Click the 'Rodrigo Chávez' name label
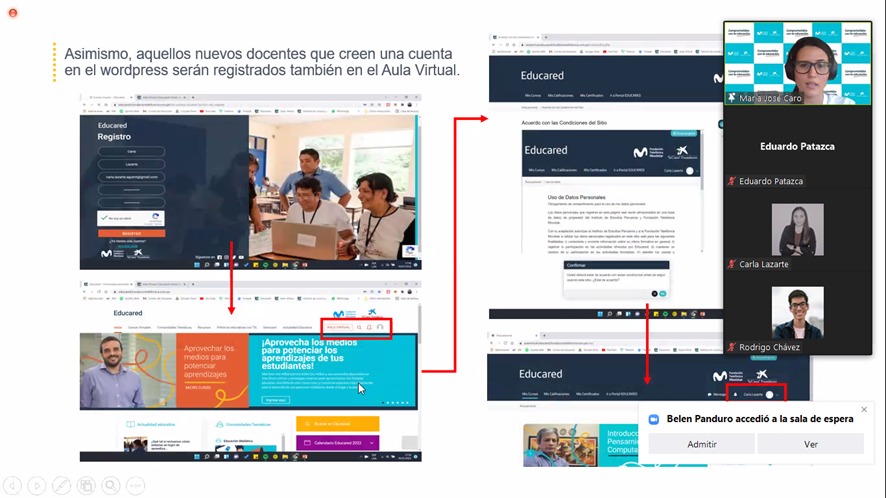 coord(769,347)
